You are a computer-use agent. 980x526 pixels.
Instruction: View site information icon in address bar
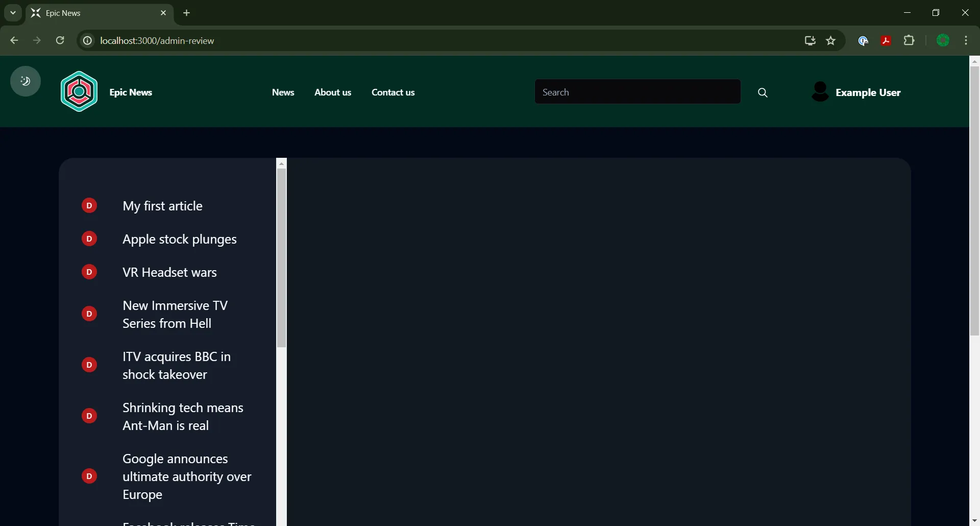[88, 40]
